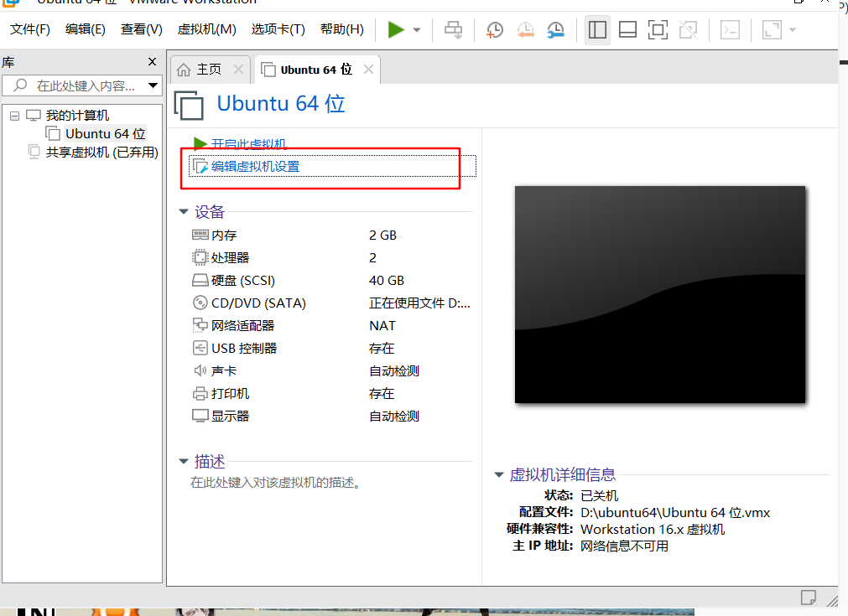Screen dimensions: 848x616
Task: Close the Ubuntu 64 位 tab
Action: 368,70
